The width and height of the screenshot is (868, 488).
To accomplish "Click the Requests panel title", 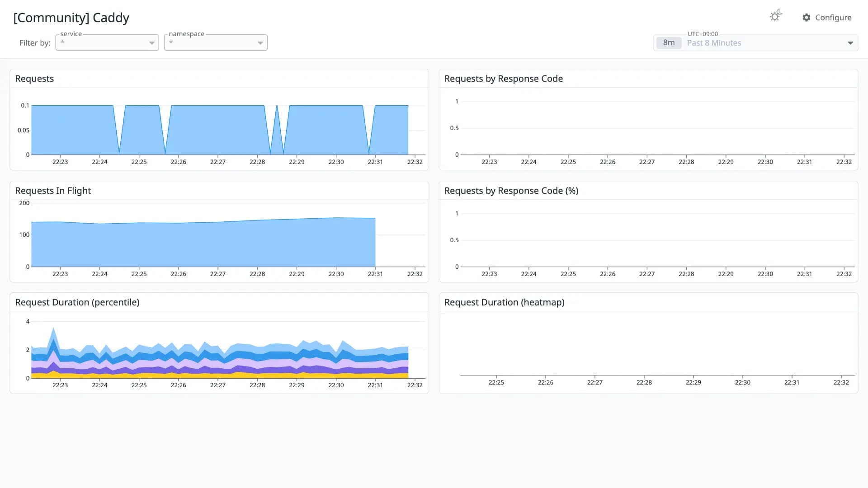I will tap(34, 79).
